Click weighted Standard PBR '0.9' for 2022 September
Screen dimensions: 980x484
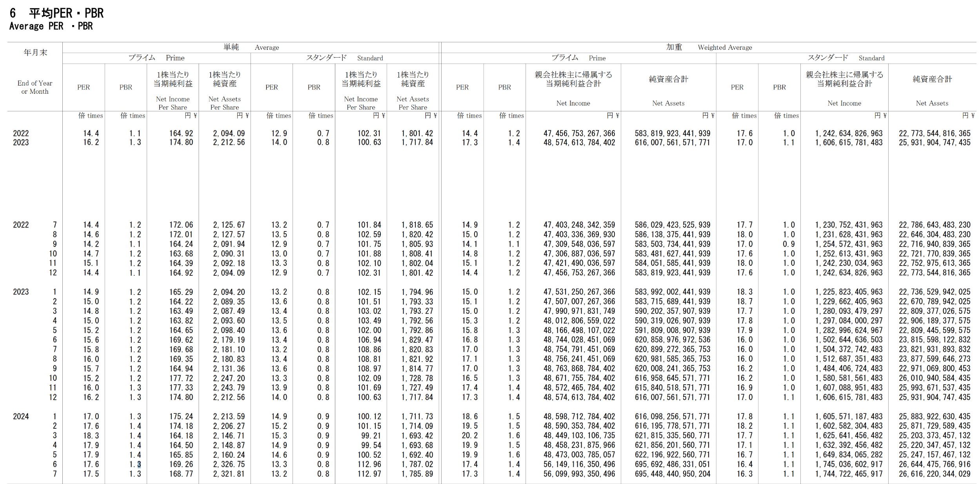coord(789,244)
